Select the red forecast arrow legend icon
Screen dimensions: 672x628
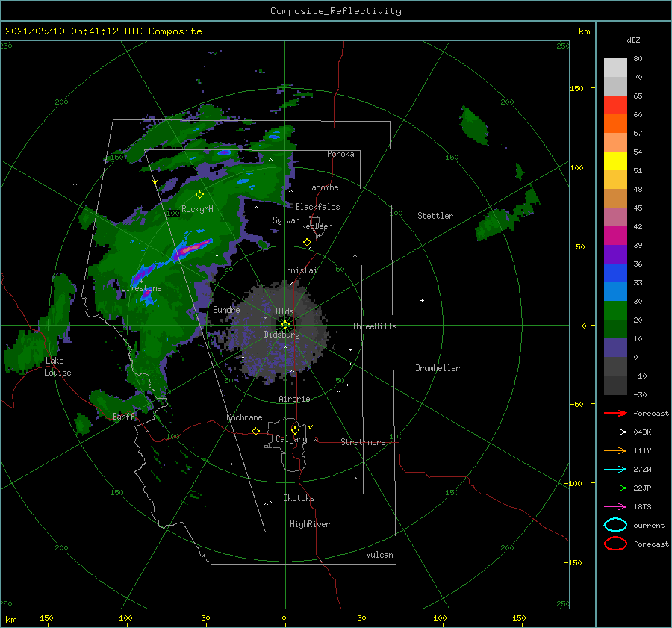615,413
